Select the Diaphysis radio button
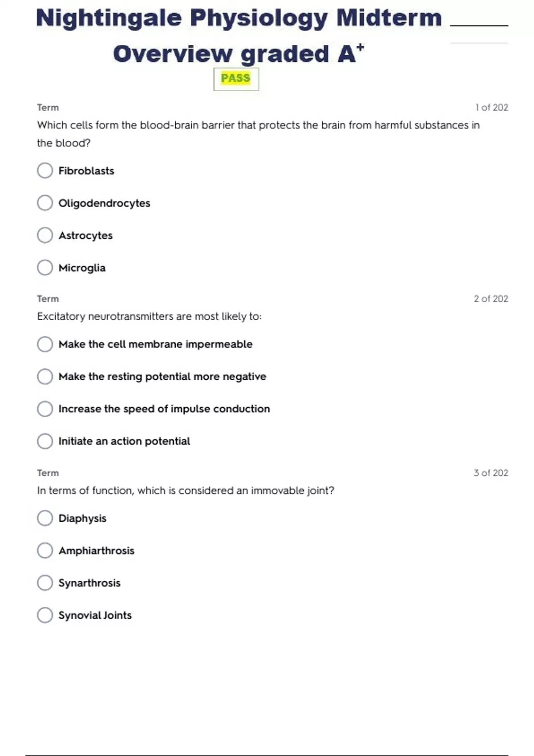The width and height of the screenshot is (534, 756). [45, 518]
